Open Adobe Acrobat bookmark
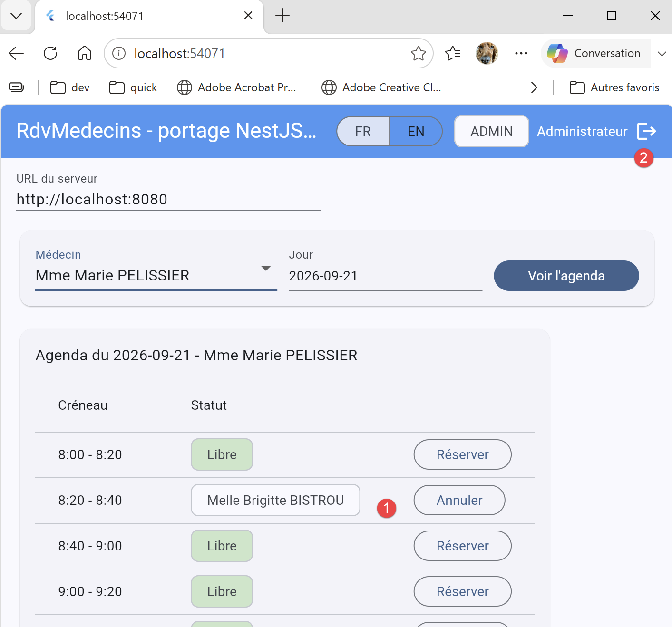672x627 pixels. tap(236, 87)
